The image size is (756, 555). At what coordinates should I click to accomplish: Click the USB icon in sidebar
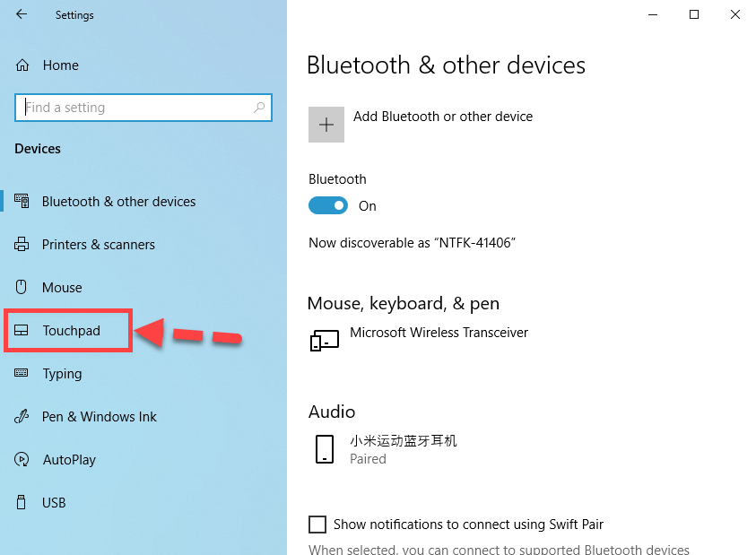(22, 503)
